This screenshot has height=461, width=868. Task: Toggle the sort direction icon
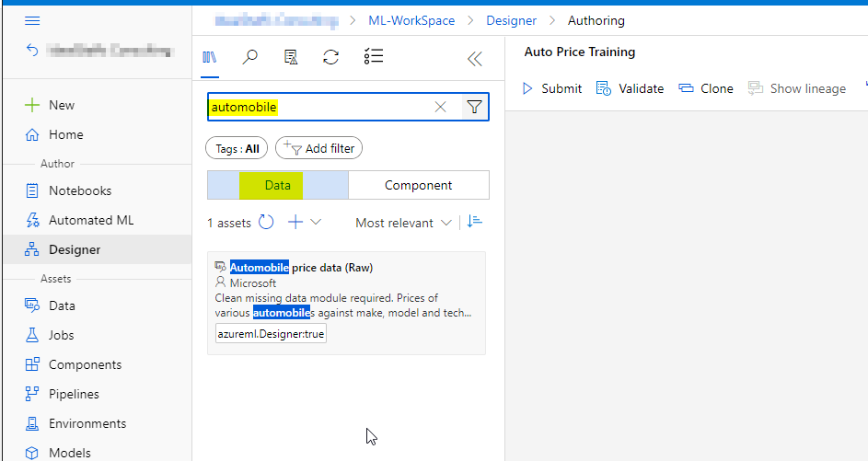(474, 222)
